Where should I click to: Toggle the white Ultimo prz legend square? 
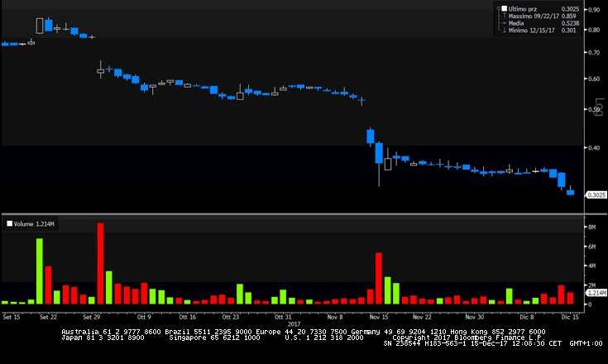point(504,8)
